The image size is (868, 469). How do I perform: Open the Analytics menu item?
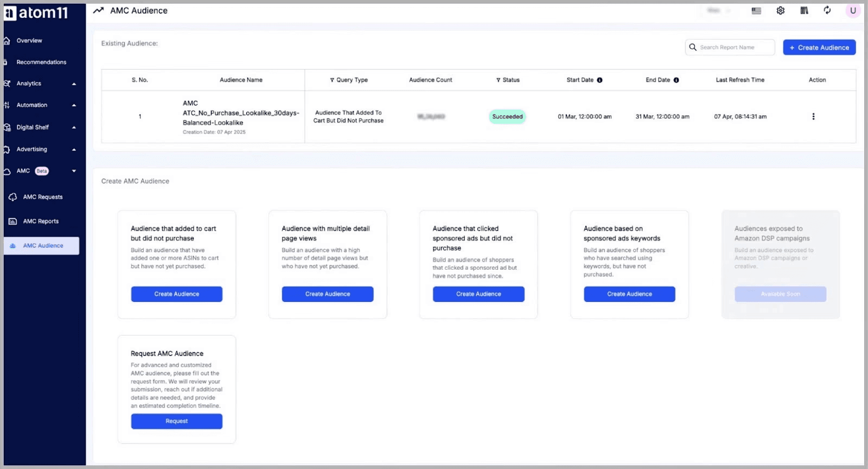(x=29, y=84)
